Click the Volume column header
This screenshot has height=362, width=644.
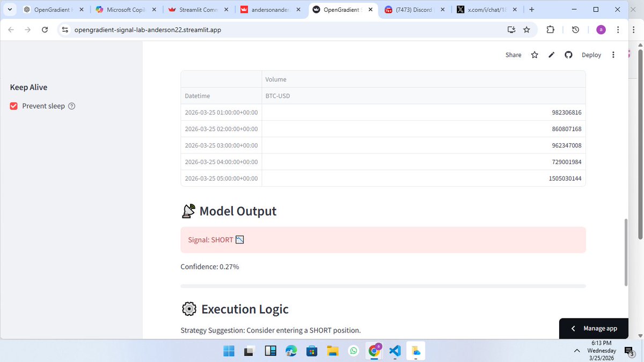pyautogui.click(x=423, y=79)
